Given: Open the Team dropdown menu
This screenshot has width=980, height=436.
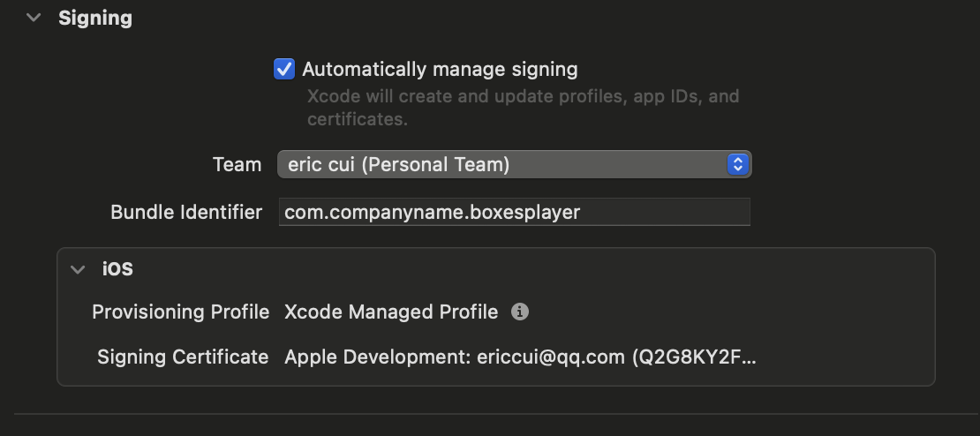Looking at the screenshot, I should coord(514,164).
